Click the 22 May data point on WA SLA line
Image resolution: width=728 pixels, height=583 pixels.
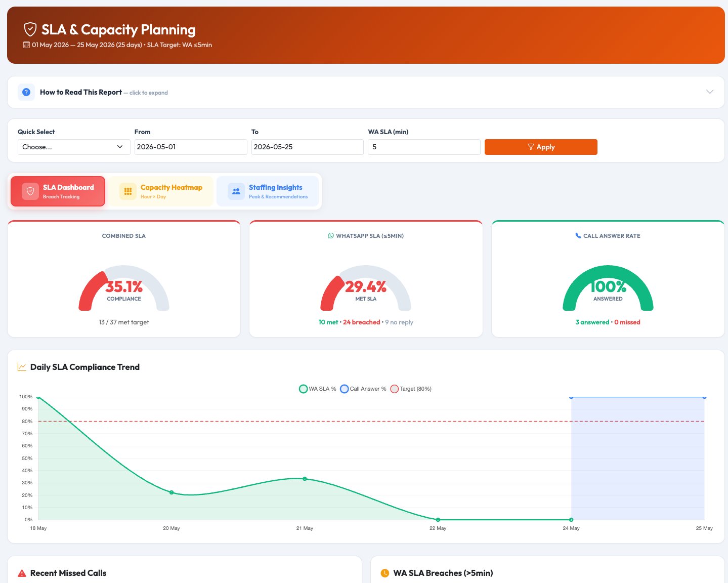[x=438, y=520]
